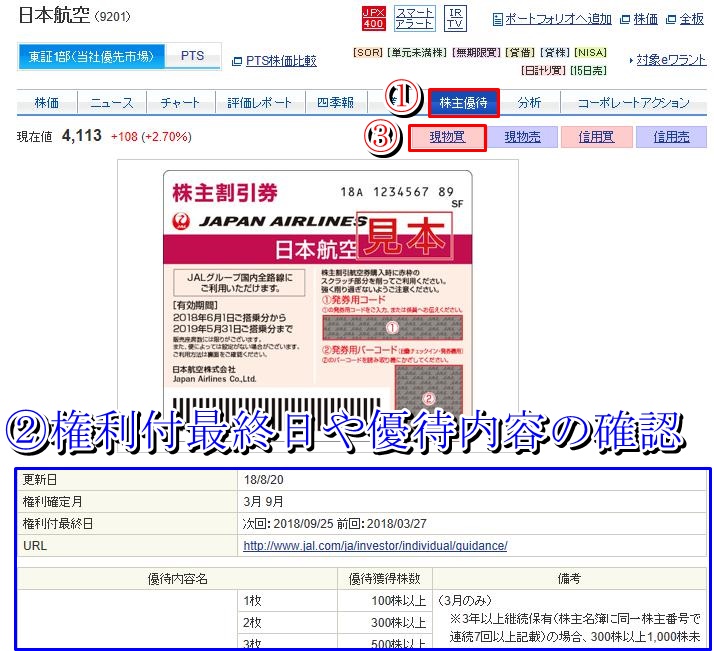The image size is (714, 651).
Task: Click the 300株以上 cell
Action: (x=384, y=623)
